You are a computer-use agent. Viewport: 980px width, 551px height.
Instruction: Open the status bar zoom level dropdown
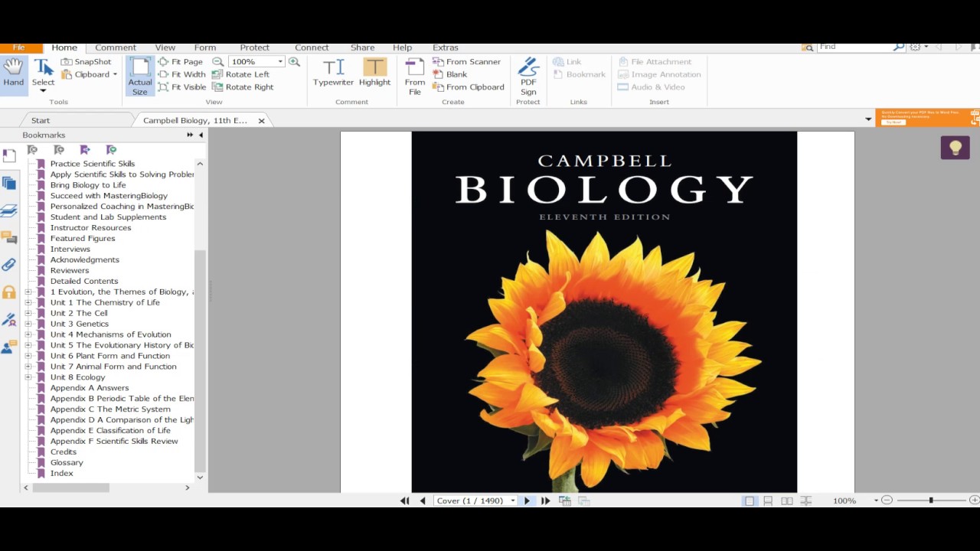pos(876,500)
